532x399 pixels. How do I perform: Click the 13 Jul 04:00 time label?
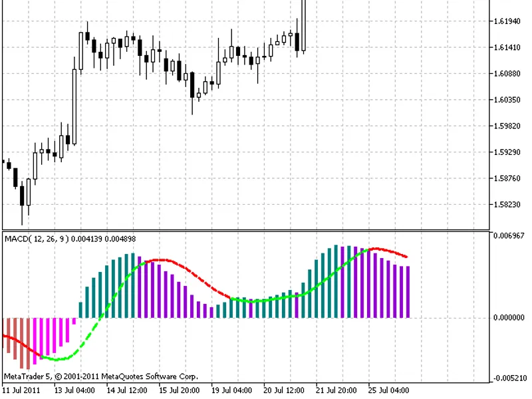[74, 390]
